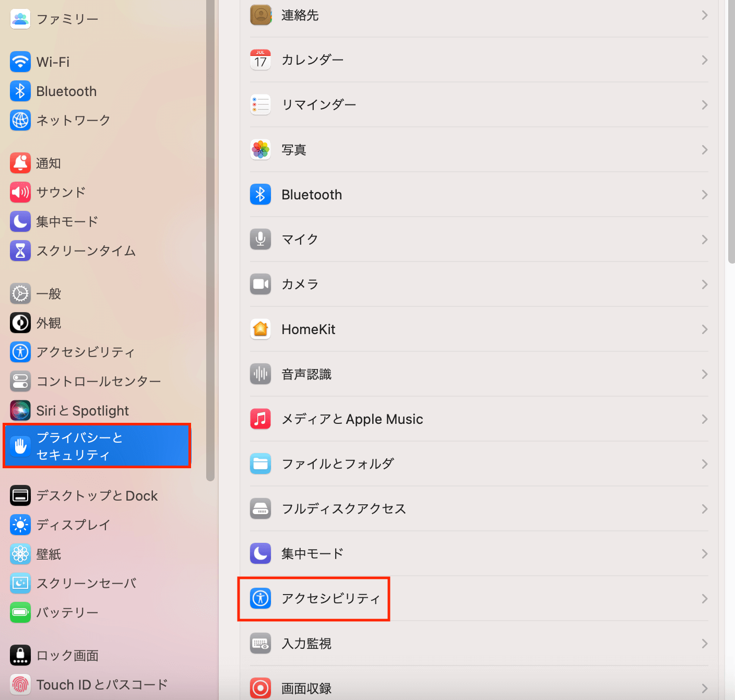The width and height of the screenshot is (735, 700).
Task: Click the 写真 flower icon
Action: tap(260, 150)
